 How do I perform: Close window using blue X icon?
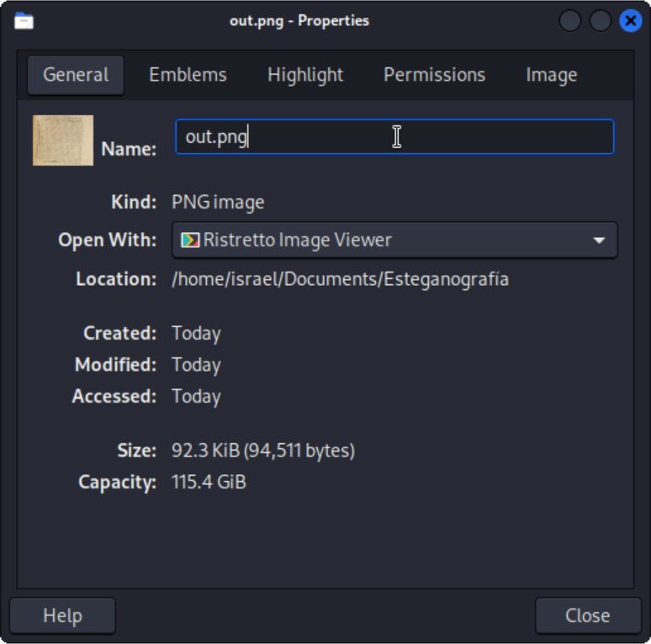[x=630, y=21]
